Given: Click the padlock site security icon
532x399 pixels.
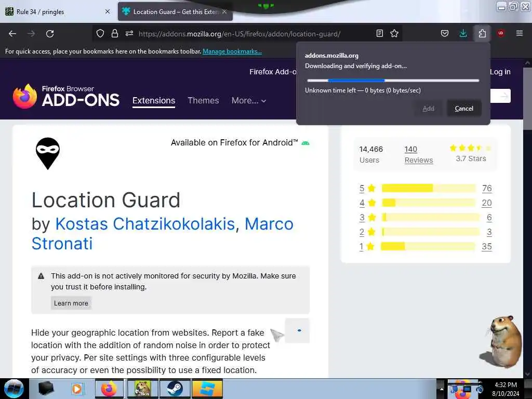Looking at the screenshot, I should (115, 33).
